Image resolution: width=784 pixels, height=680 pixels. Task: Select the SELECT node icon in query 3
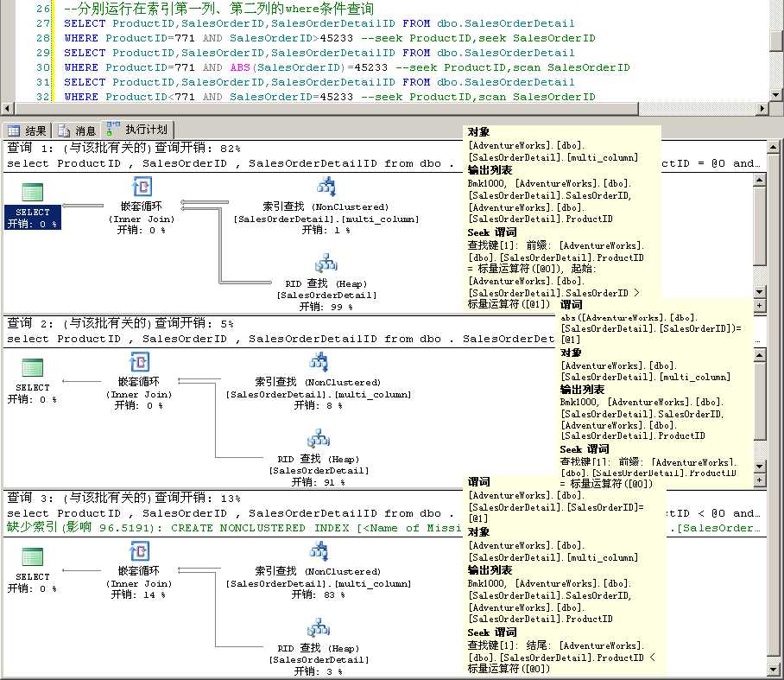pos(33,557)
